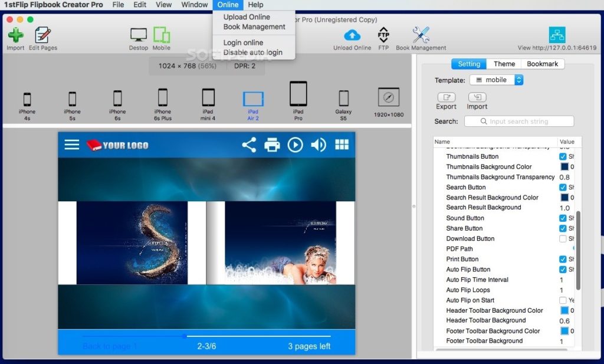Enable the Download Button checkbox
The height and width of the screenshot is (364, 604).
pos(563,238)
